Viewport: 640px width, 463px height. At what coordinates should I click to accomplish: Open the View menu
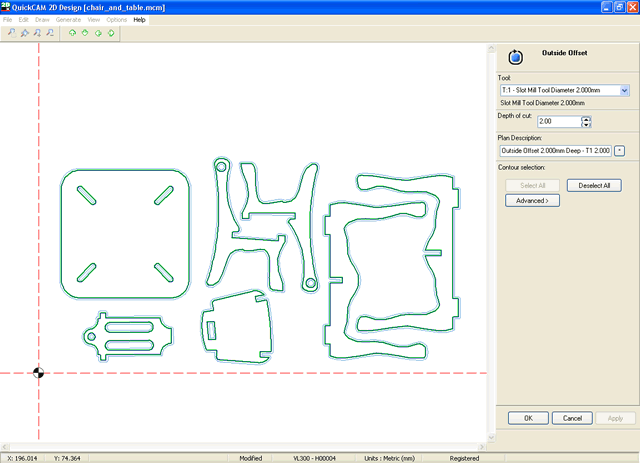pyautogui.click(x=93, y=20)
